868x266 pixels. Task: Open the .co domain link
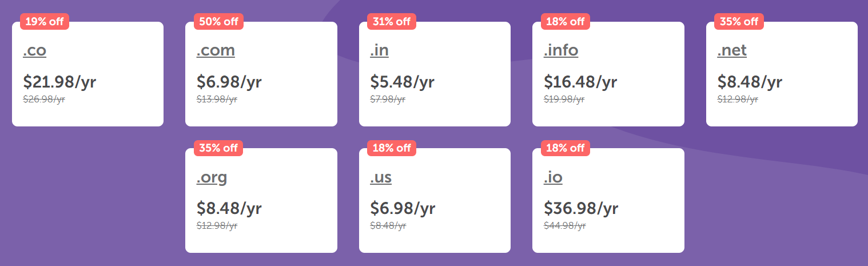click(34, 51)
